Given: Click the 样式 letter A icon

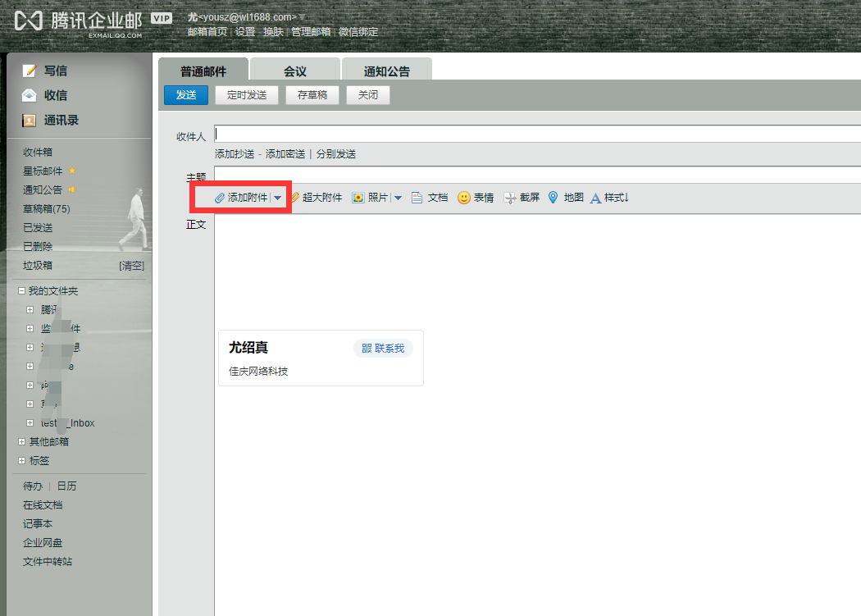Looking at the screenshot, I should tap(595, 198).
